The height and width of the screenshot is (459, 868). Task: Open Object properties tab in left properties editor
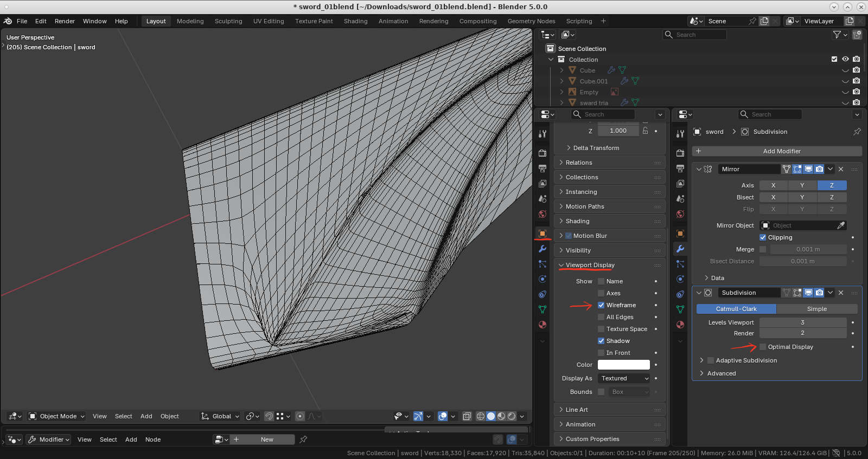click(542, 234)
